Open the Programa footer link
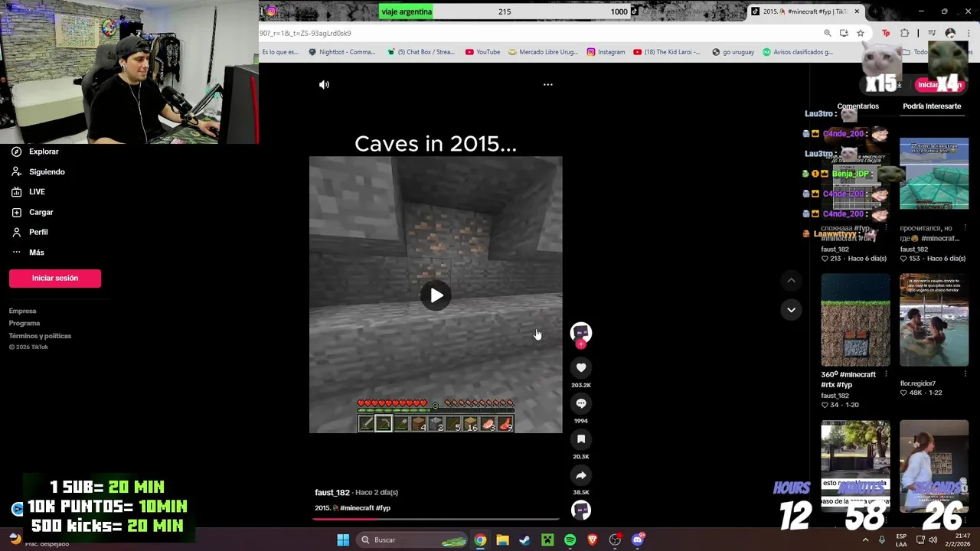The image size is (980, 551). [24, 323]
